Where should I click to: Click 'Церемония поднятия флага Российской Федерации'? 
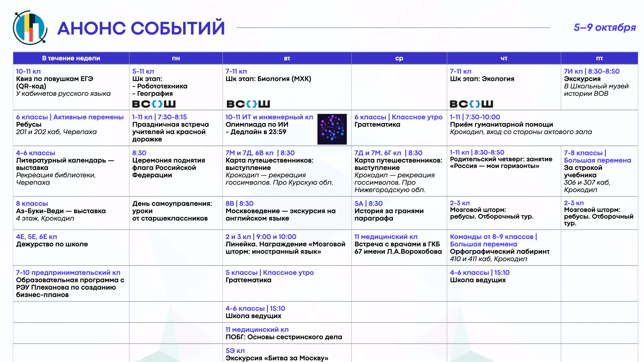point(168,168)
